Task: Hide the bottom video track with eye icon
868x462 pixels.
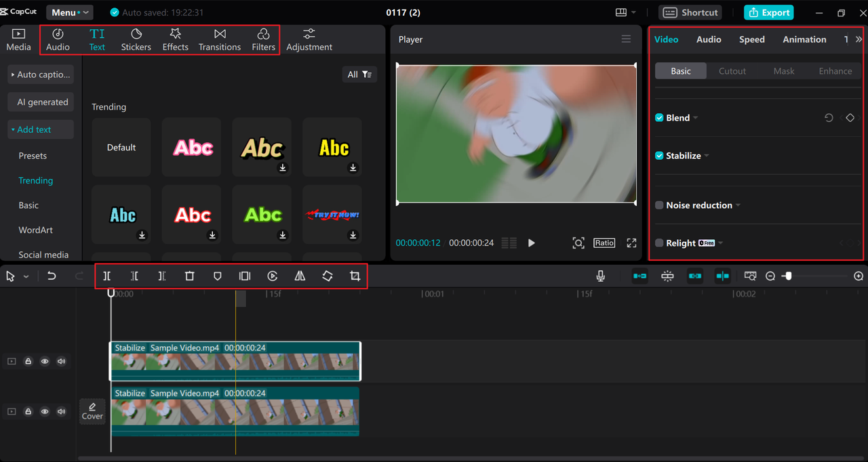Action: coord(45,411)
